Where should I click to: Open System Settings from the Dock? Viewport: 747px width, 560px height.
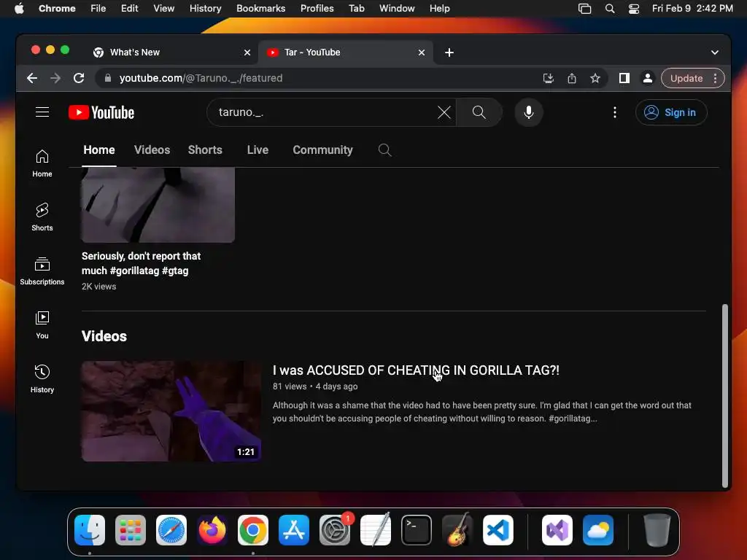[x=334, y=530]
